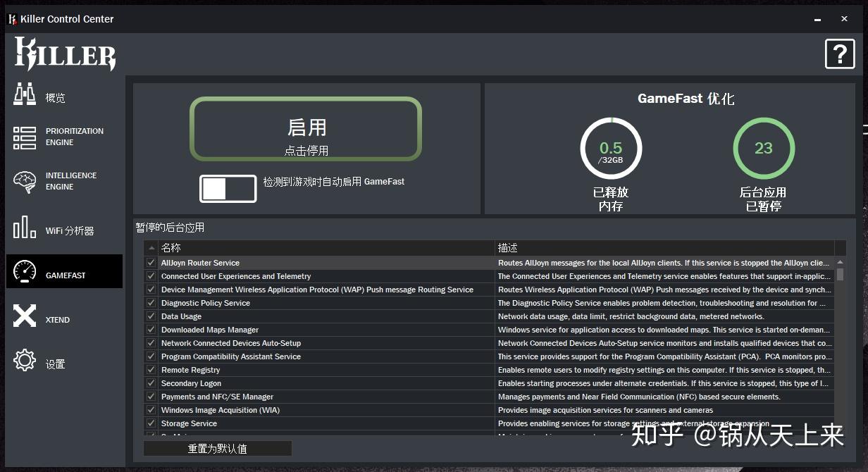Image resolution: width=868 pixels, height=472 pixels.
Task: Uncheck Storage Service checkbox
Action: [151, 423]
